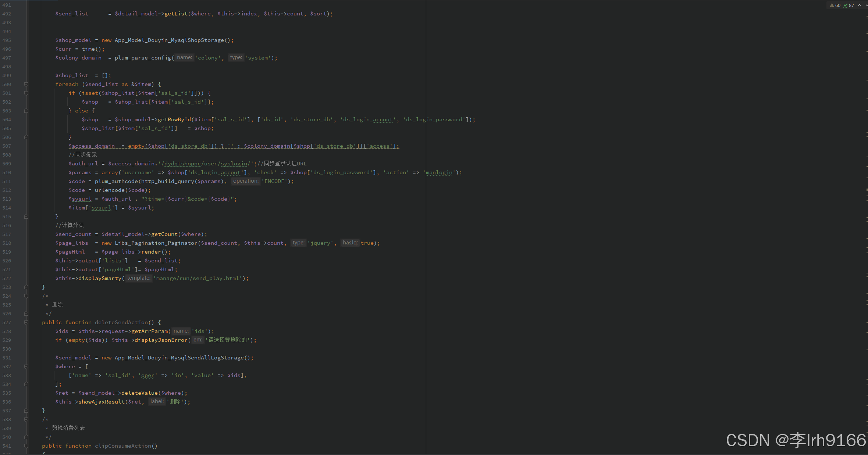The image size is (868, 455).
Task: Click the App_Model_Douyin_MysqlShopStorage class name
Action: tap(169, 40)
